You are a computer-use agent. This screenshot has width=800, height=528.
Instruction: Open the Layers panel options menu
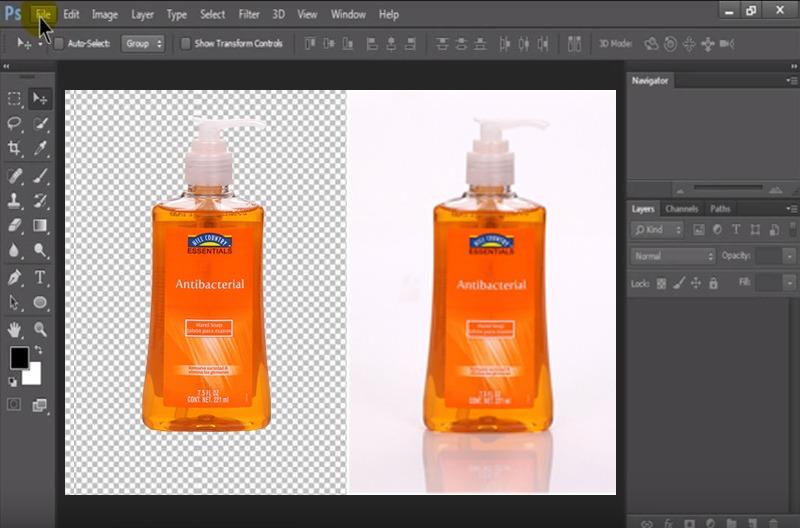pos(791,209)
